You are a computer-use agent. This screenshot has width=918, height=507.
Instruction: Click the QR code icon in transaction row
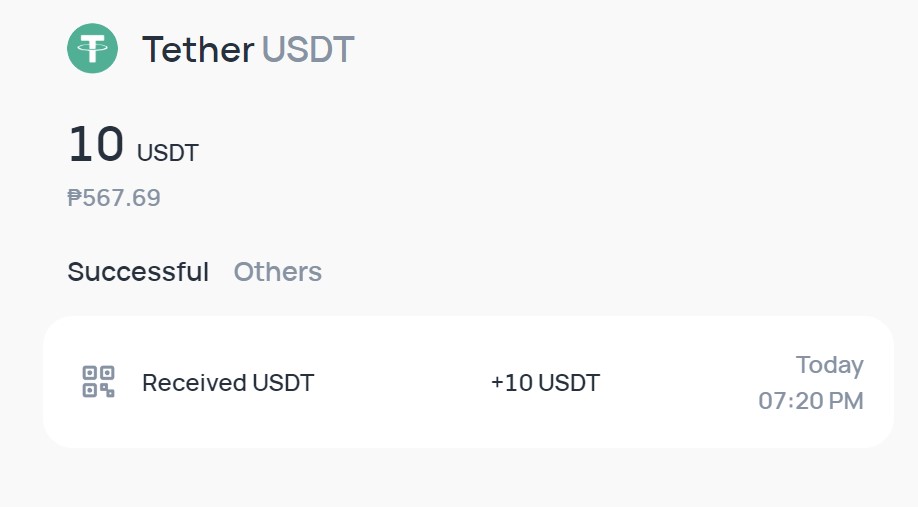98,382
